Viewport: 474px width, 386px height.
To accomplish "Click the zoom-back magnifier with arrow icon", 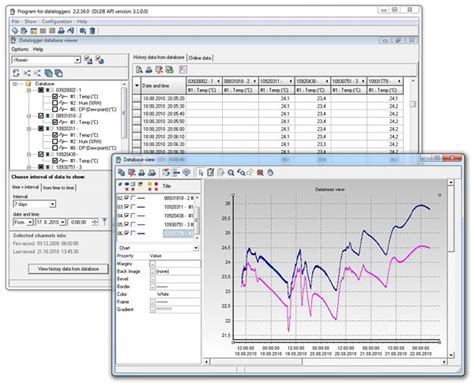I will tap(241, 172).
